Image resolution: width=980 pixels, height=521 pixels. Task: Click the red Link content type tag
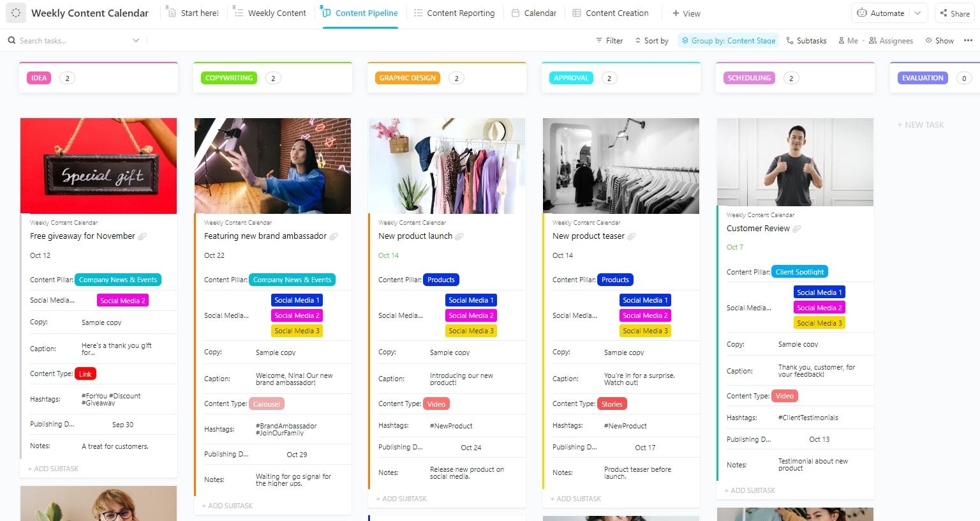pyautogui.click(x=85, y=374)
